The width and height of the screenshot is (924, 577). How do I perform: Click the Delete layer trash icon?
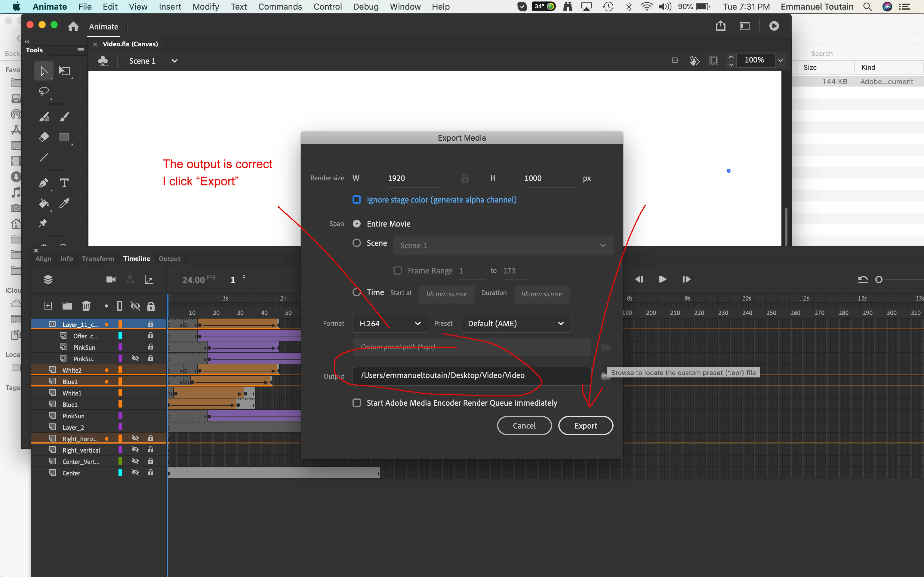86,306
